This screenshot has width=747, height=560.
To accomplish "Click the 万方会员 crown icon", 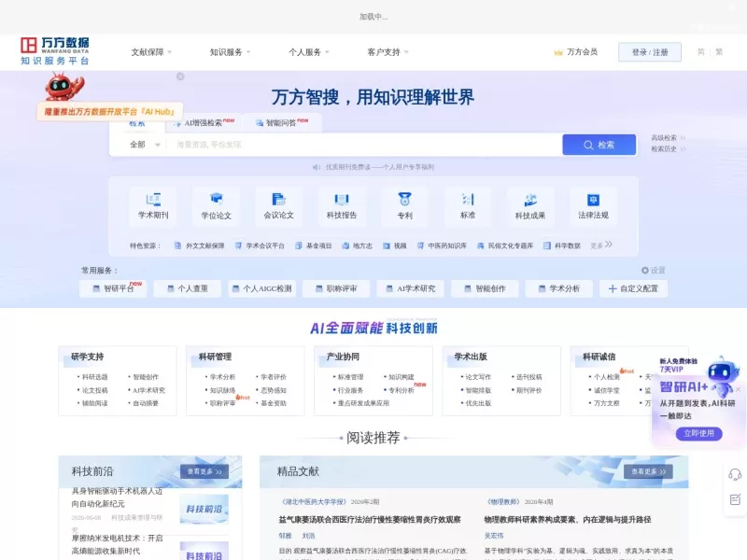I will click(x=558, y=52).
